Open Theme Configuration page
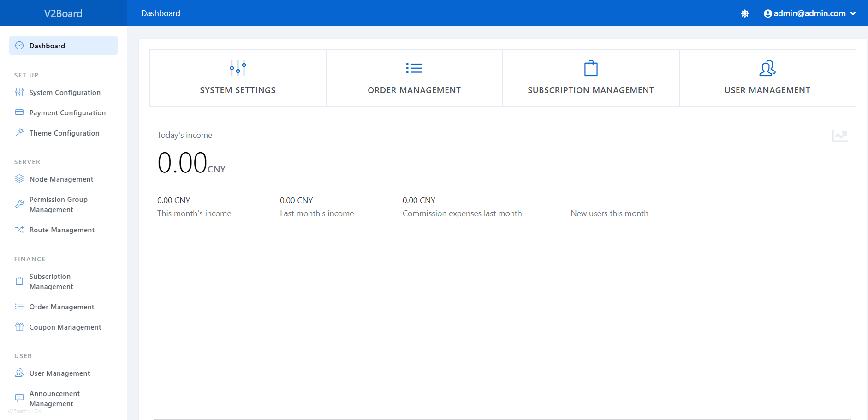Viewport: 868px width, 420px height. [64, 133]
